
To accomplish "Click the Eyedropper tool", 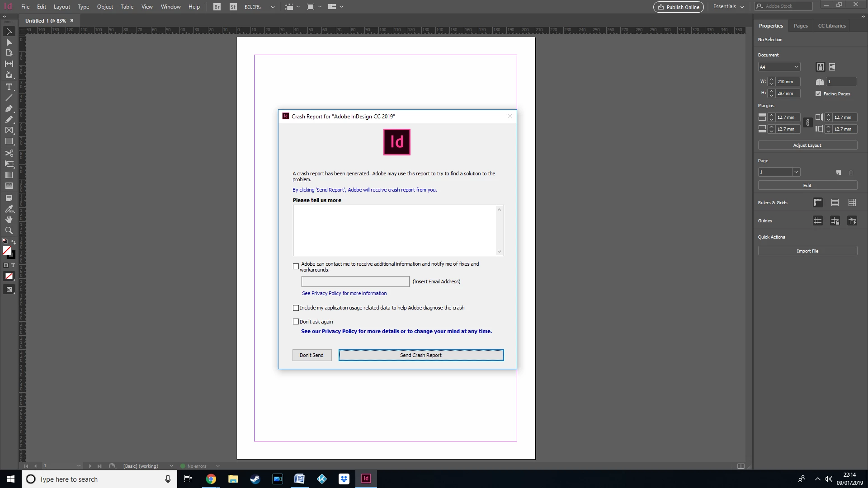I will [x=9, y=209].
